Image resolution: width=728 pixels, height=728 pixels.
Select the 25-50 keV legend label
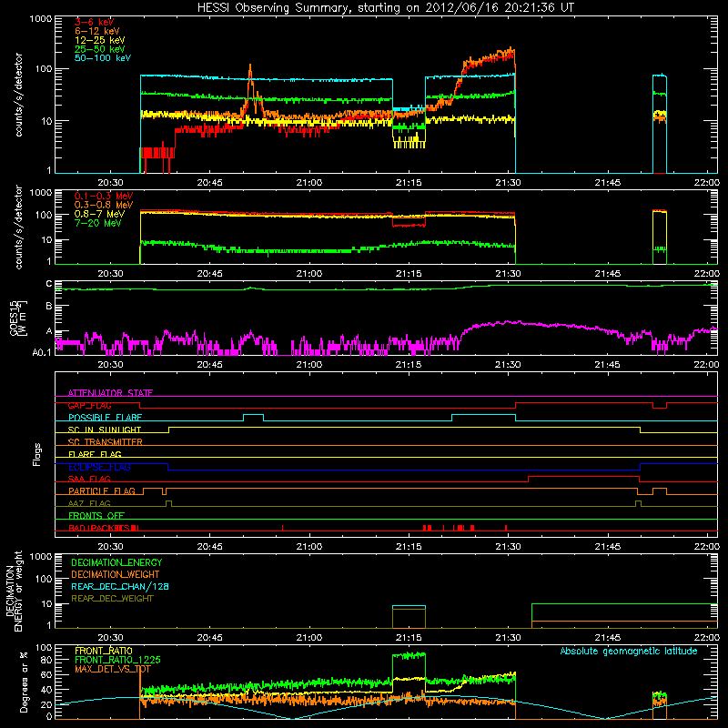point(99,49)
